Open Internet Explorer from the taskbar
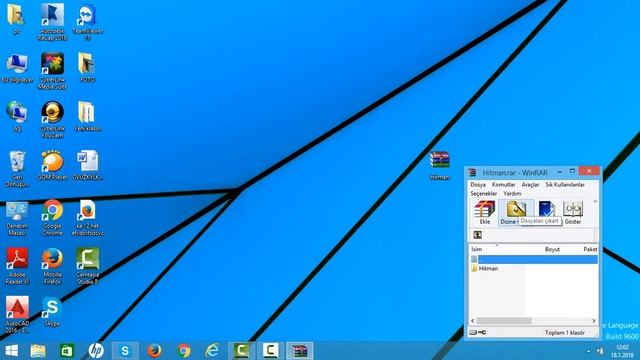Viewport: 640px width, 360px height. (212, 351)
